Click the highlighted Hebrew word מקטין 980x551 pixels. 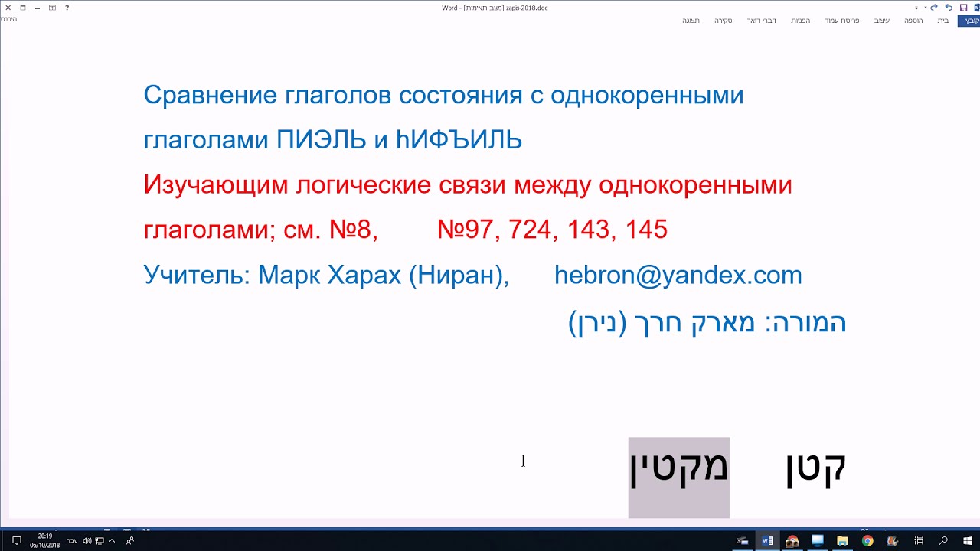[679, 468]
